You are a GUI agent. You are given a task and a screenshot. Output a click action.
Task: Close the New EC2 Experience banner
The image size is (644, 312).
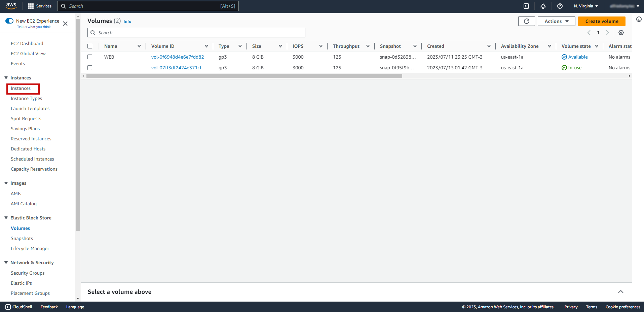[x=65, y=24]
